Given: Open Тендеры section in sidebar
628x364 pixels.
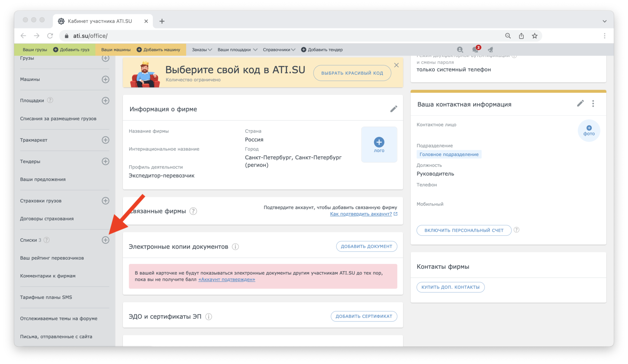Looking at the screenshot, I should pos(30,161).
